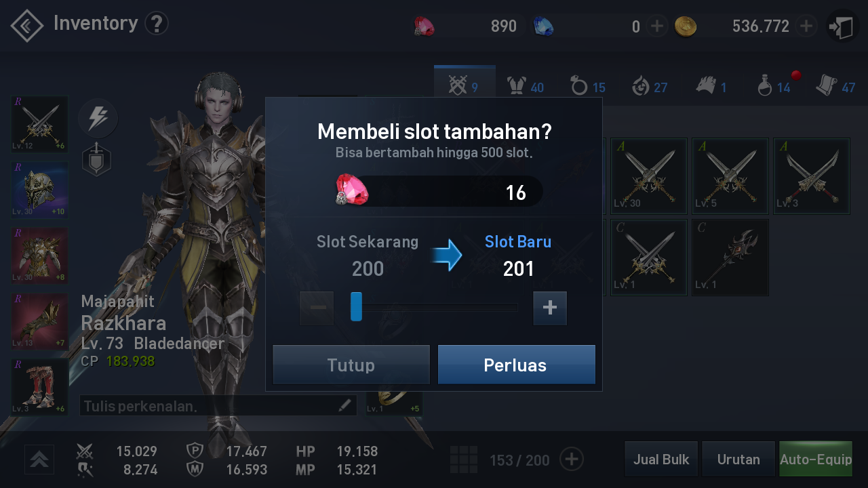Viewport: 868px width, 488px height.
Task: Tap the exit door icon
Action: (843, 27)
